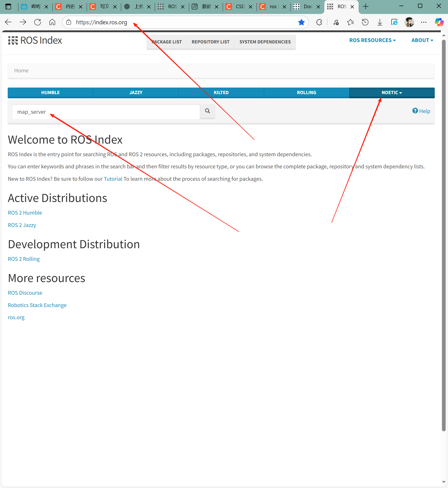Image resolution: width=448 pixels, height=488 pixels.
Task: Select the KILTED distribution
Action: click(x=221, y=93)
